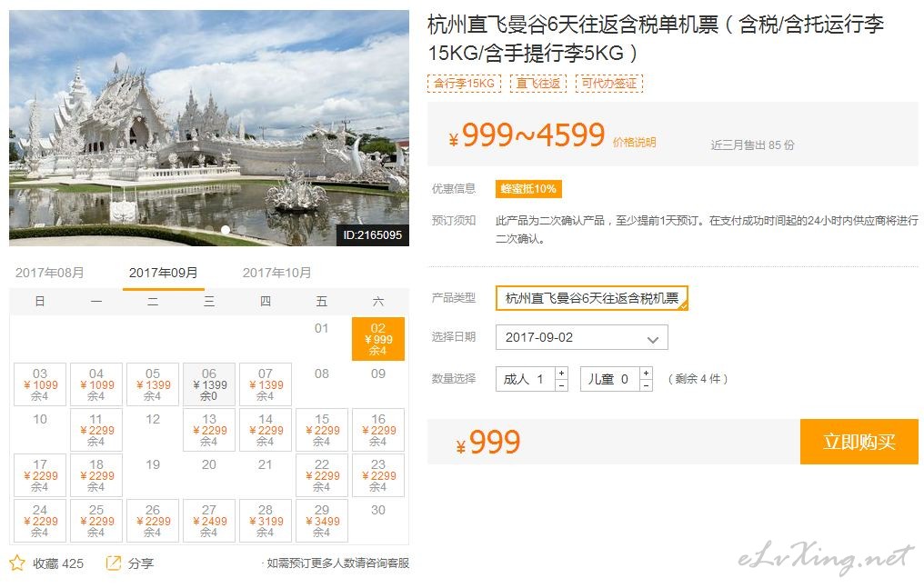Click the 可代办签证 tag
This screenshot has width=924, height=588.
tap(609, 84)
